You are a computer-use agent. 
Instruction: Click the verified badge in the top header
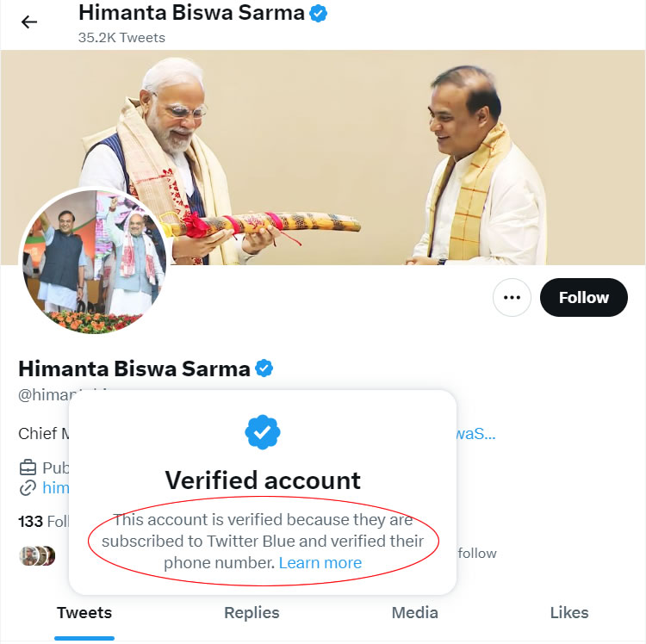tap(319, 14)
